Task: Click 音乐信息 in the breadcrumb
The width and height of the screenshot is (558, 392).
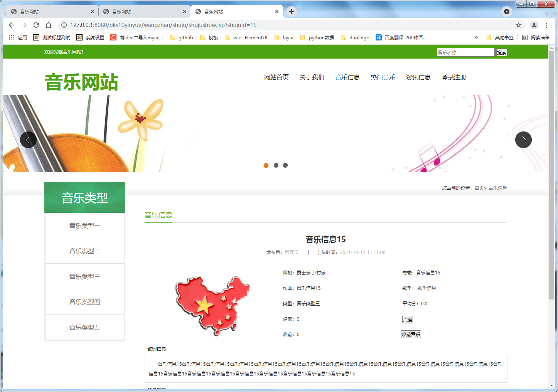Action: pyautogui.click(x=498, y=188)
